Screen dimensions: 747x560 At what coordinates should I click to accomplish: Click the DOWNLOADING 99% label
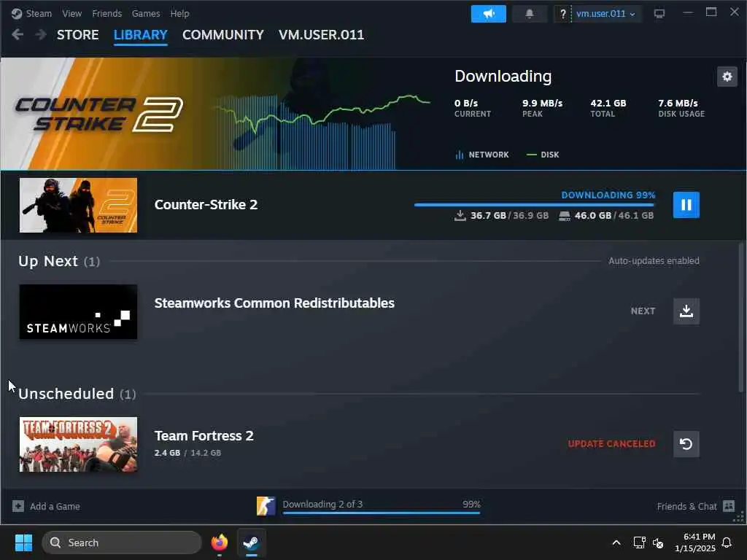point(608,195)
